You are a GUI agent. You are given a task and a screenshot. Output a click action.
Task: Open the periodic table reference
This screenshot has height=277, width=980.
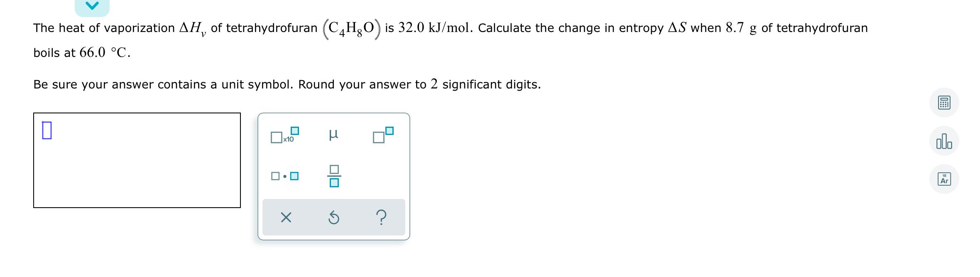(x=943, y=179)
